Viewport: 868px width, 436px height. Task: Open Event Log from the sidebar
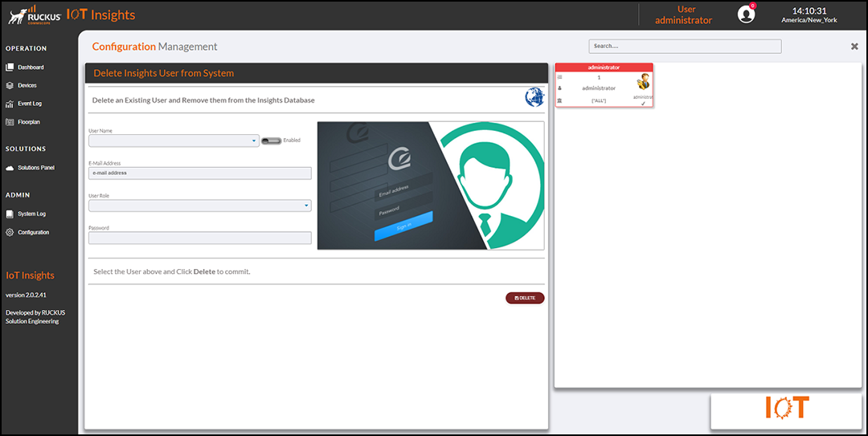(x=30, y=104)
